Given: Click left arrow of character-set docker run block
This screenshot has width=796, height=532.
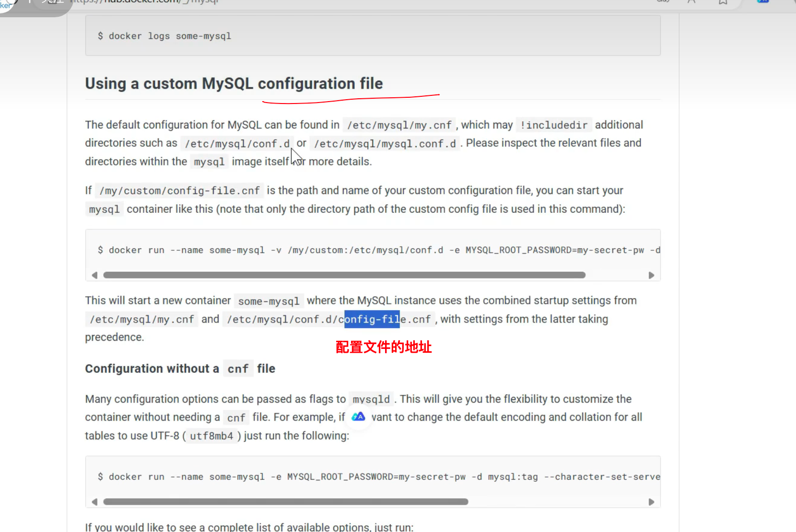Looking at the screenshot, I should click(94, 502).
